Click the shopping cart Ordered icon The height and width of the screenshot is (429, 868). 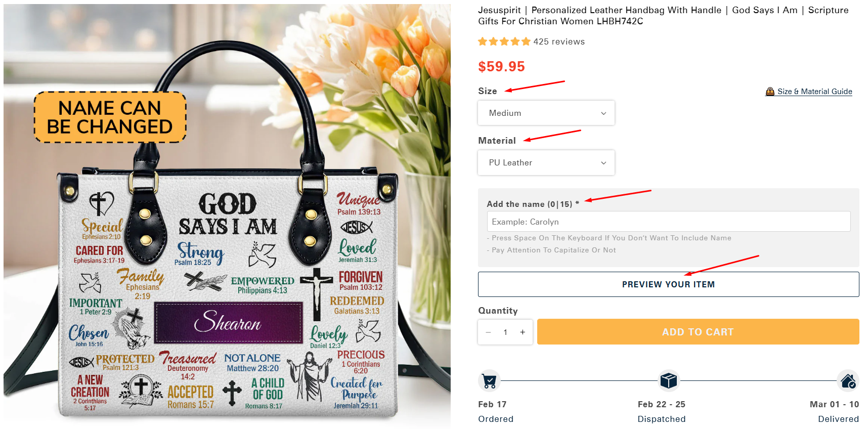click(x=489, y=381)
